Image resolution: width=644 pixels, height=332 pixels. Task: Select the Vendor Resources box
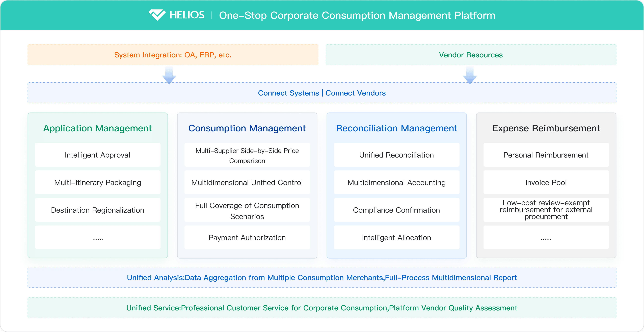[470, 55]
